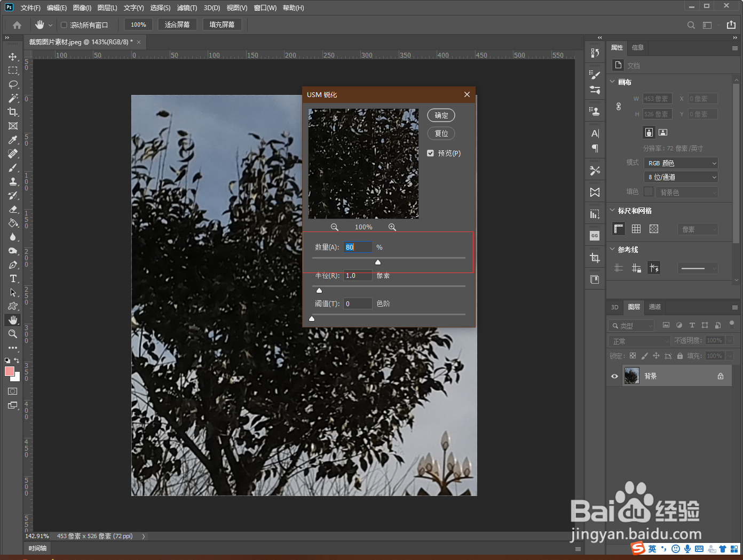Select the Clone Stamp tool
Viewport: 743px width, 560px height.
coord(13,181)
